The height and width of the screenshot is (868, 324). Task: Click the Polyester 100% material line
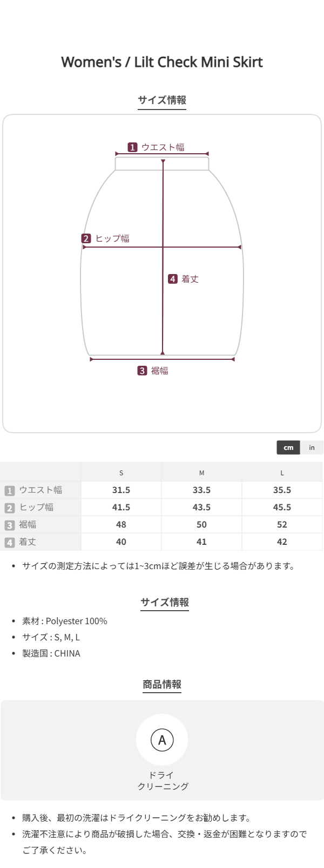pyautogui.click(x=65, y=621)
